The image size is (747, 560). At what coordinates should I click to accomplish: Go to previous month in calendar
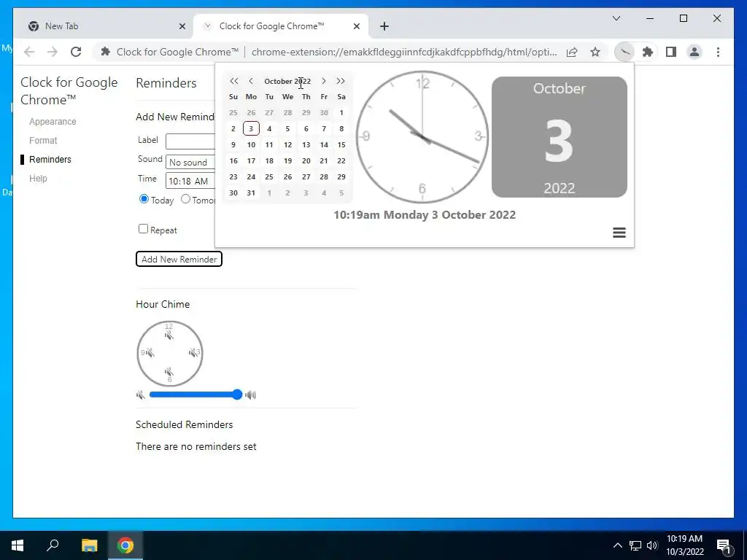point(251,82)
